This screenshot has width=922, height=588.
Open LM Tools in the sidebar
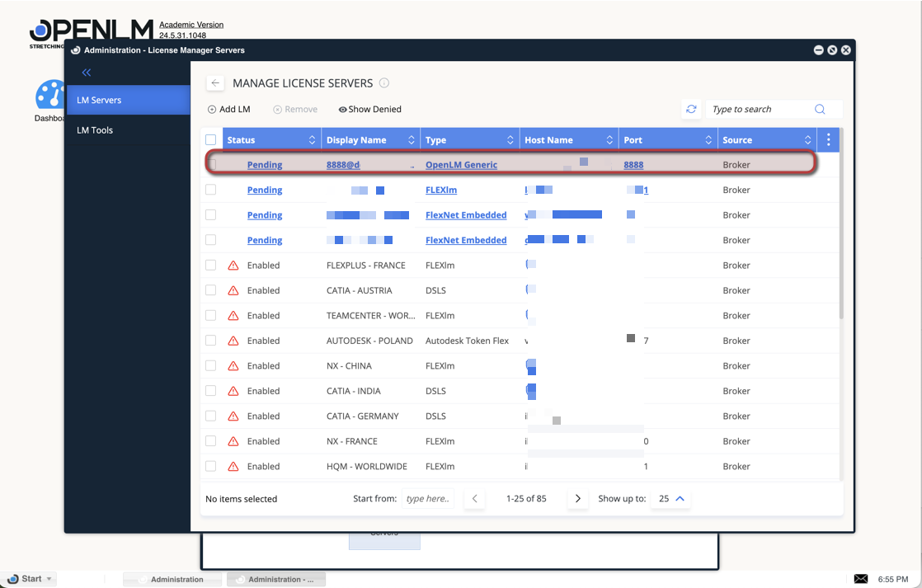[95, 130]
